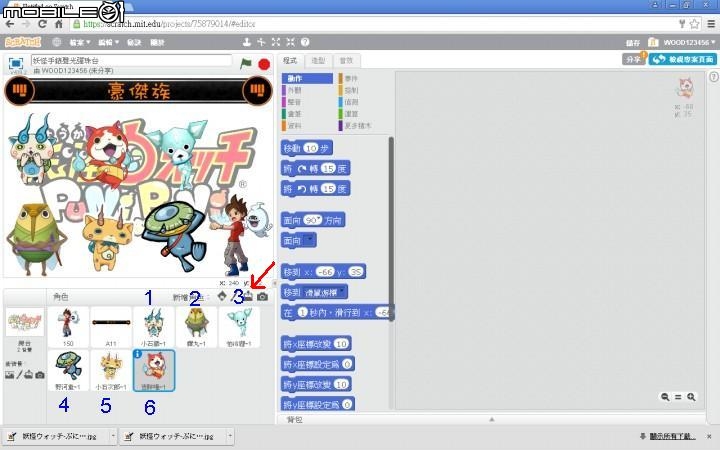The image size is (720, 450).
Task: Click the change y by 10 block
Action: pyautogui.click(x=316, y=384)
